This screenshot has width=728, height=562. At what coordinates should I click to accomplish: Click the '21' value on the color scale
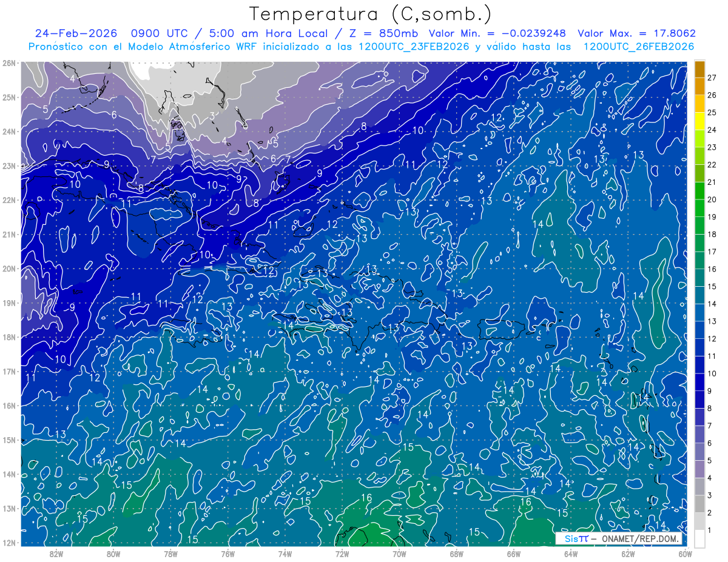[x=712, y=182]
